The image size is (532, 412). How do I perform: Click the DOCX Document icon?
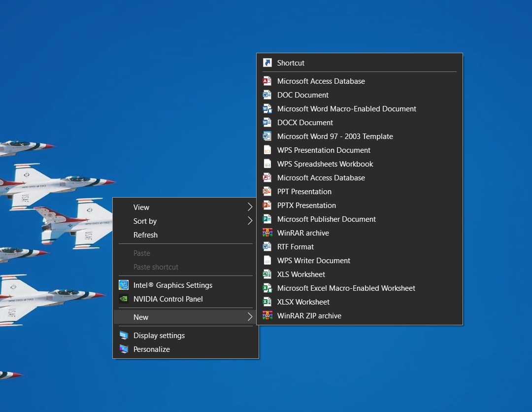[267, 123]
